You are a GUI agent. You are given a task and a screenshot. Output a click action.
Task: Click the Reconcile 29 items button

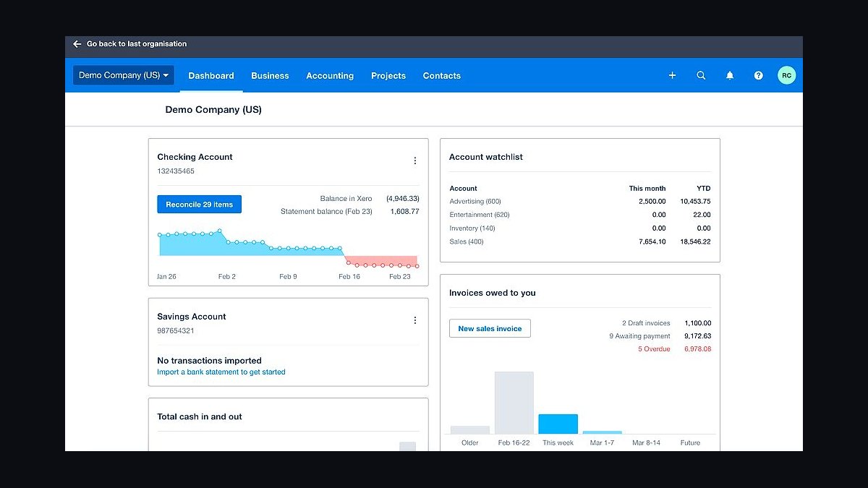tap(200, 205)
